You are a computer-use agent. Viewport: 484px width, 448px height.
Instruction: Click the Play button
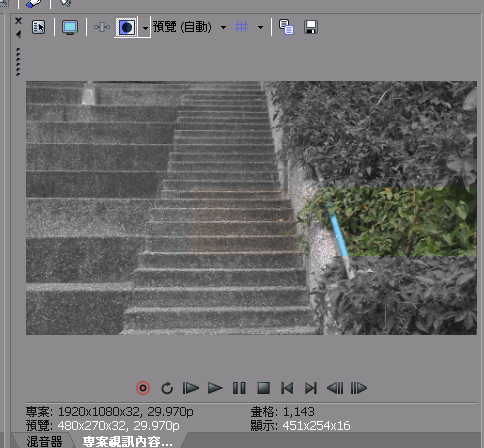pyautogui.click(x=215, y=388)
